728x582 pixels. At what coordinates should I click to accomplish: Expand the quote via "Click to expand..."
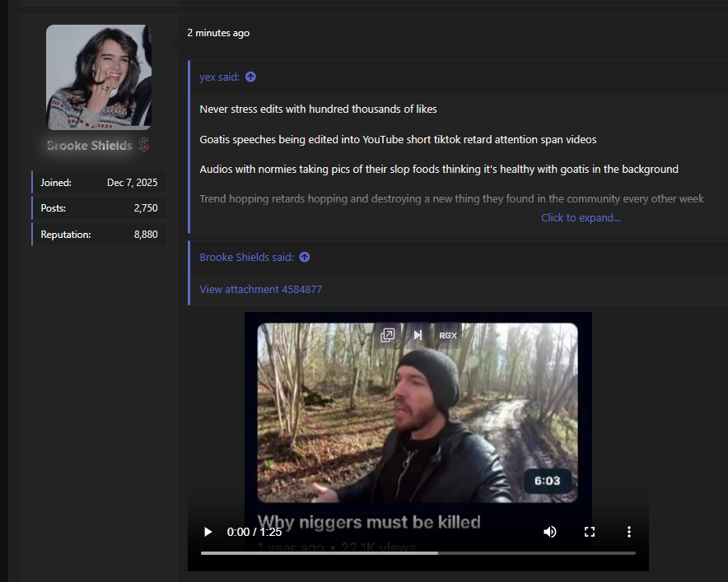click(581, 217)
